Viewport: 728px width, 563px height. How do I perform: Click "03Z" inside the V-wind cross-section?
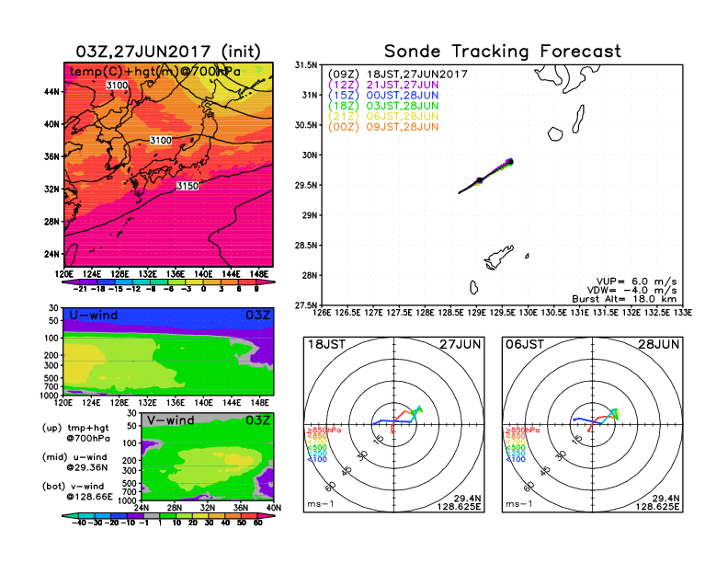click(257, 419)
